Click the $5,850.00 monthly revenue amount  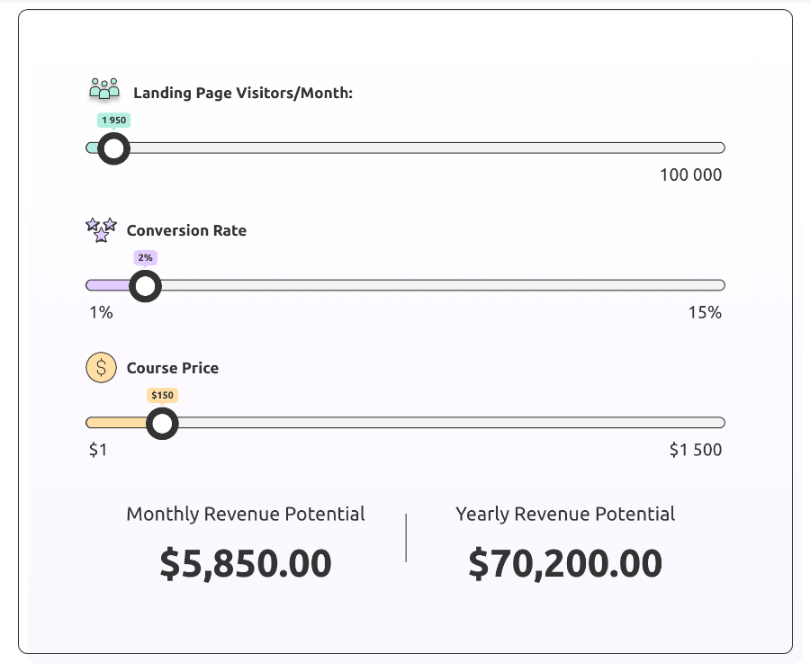point(246,563)
